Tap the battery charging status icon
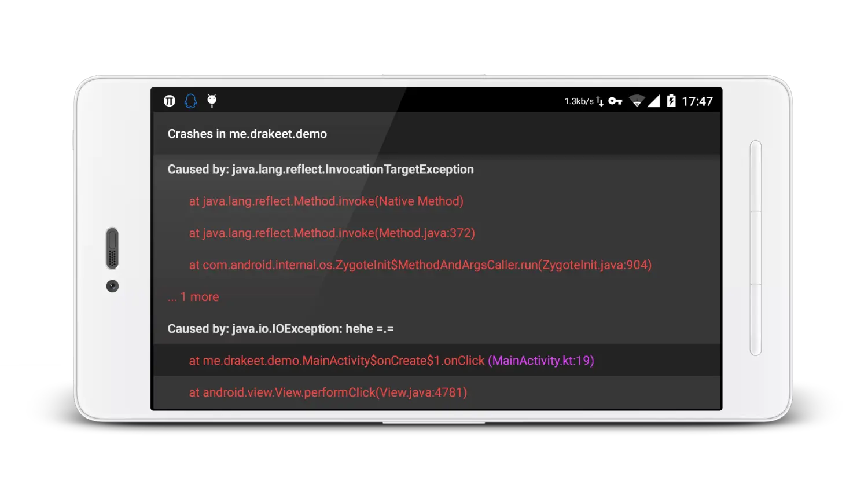The width and height of the screenshot is (868, 499). [x=671, y=101]
